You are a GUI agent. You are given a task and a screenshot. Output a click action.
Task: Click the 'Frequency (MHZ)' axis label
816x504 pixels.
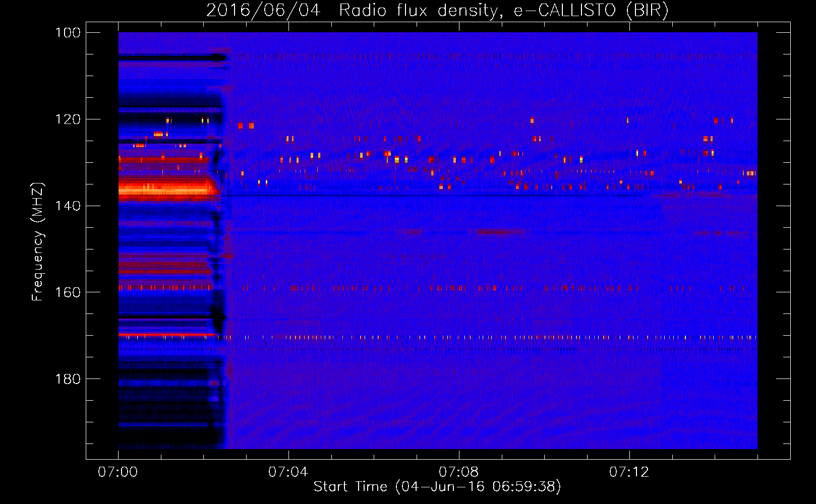38,241
